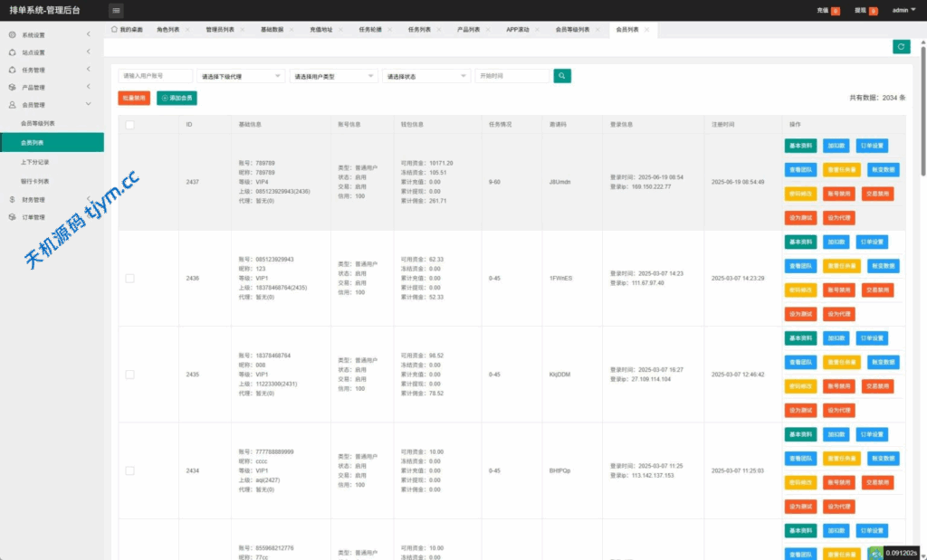Open the 请选择用户类型 dropdown

coord(333,77)
